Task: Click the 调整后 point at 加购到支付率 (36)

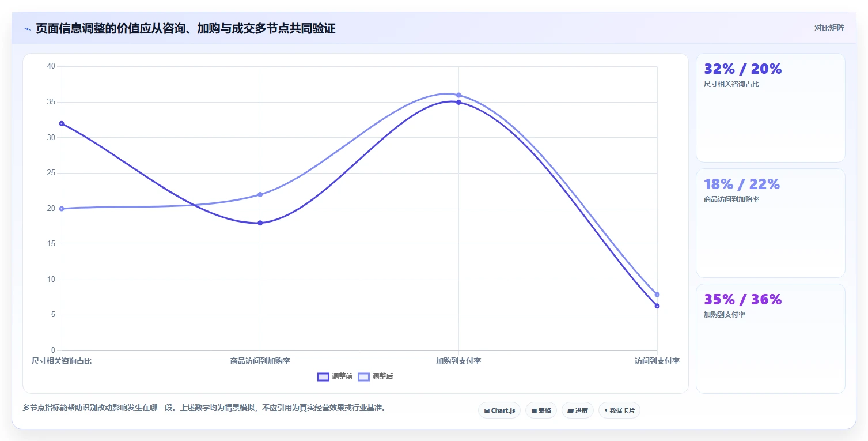Action: tap(458, 95)
